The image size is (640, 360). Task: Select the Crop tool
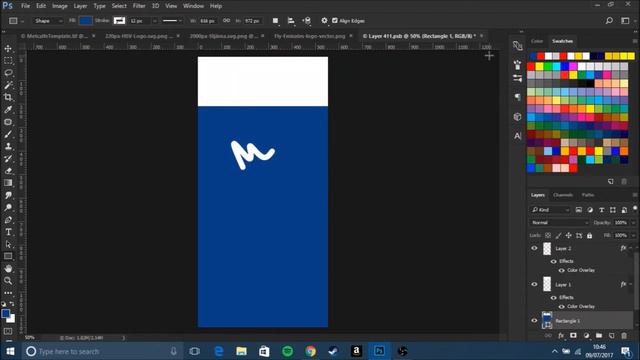(8, 97)
